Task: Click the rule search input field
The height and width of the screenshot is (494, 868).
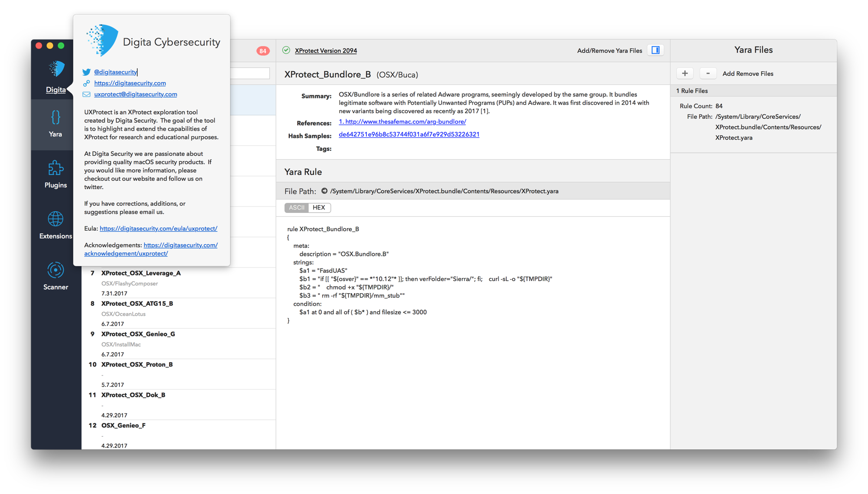Action: 250,73
